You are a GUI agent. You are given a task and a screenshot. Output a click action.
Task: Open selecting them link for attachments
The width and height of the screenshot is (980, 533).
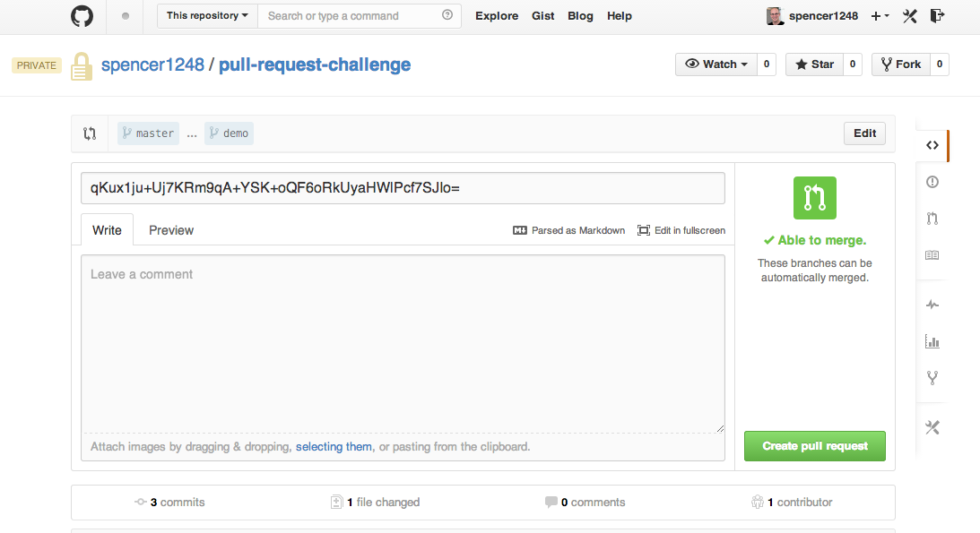[x=334, y=446]
